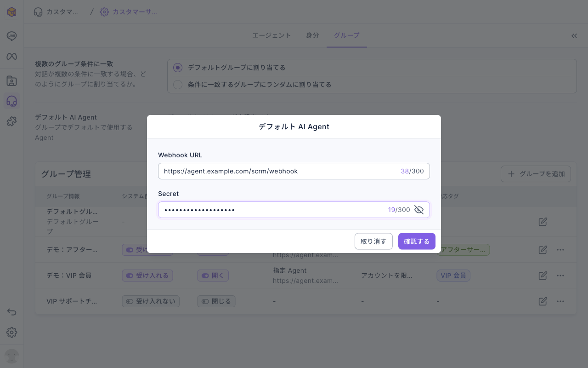Click the グループ管理 heading
Screen dimensions: 588x368
point(66,174)
